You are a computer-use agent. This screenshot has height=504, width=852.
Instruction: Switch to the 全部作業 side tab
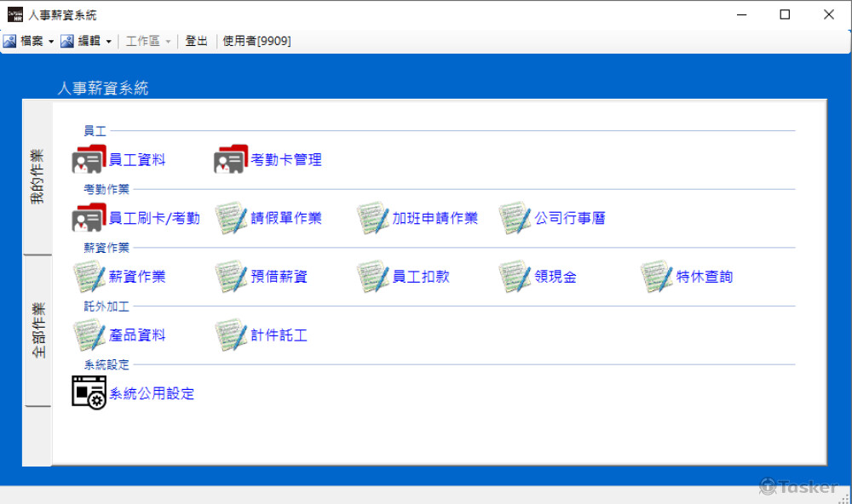(x=37, y=330)
